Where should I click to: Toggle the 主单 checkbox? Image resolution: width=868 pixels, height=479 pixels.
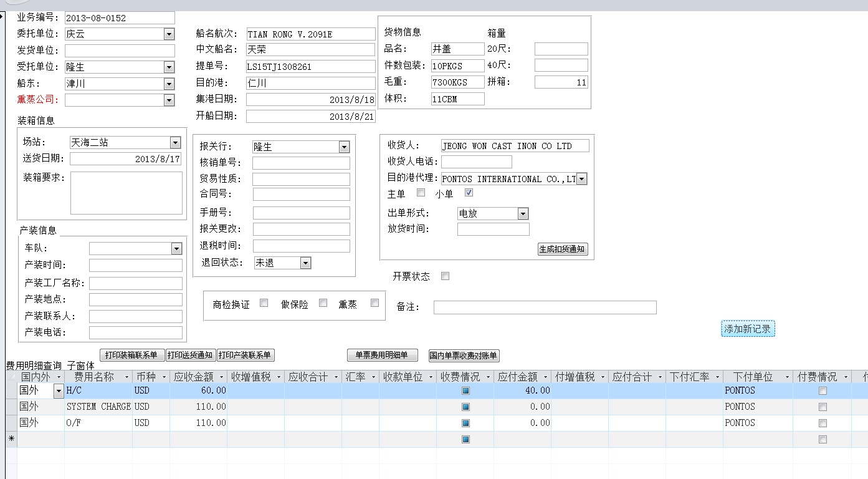click(421, 193)
